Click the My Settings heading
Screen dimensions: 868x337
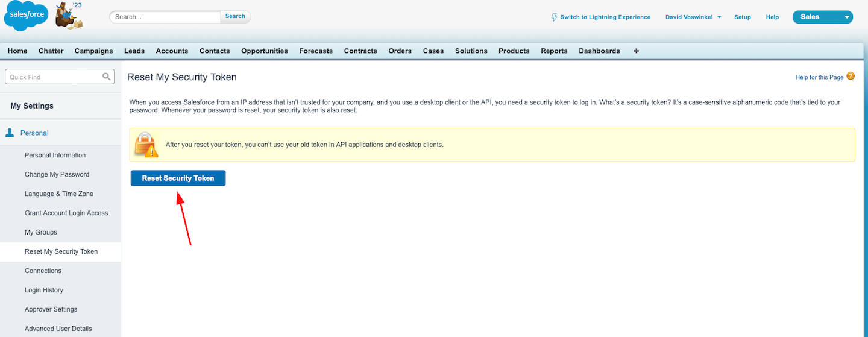(32, 106)
